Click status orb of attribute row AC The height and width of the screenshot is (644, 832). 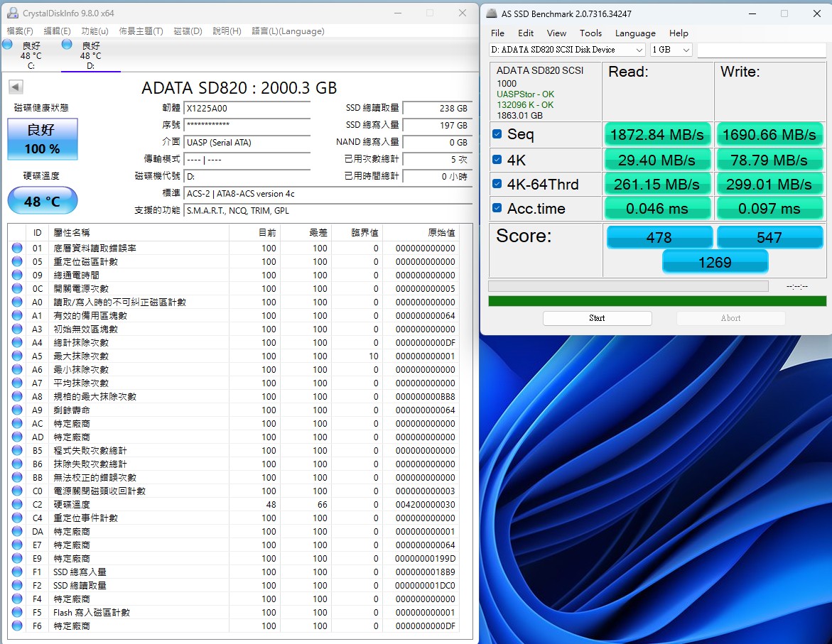[17, 423]
